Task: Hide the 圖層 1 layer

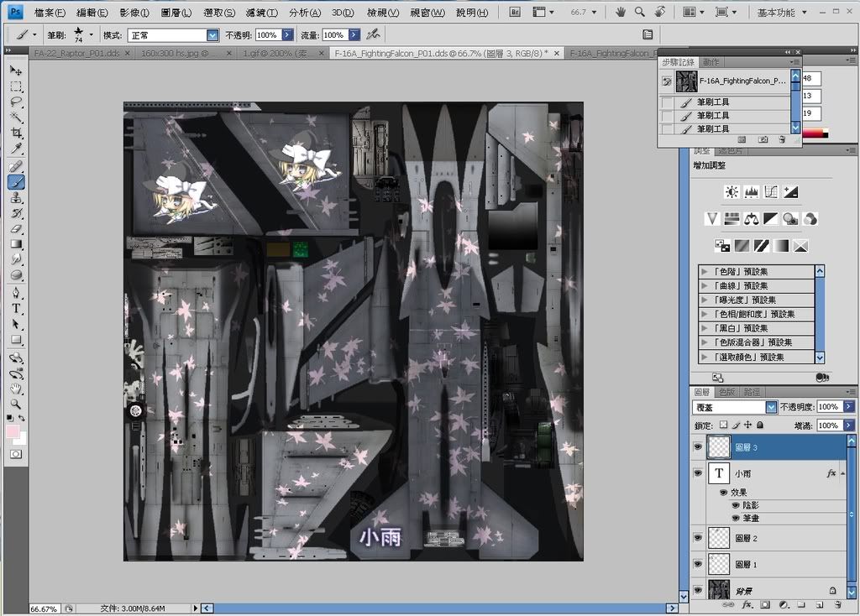Action: click(697, 565)
